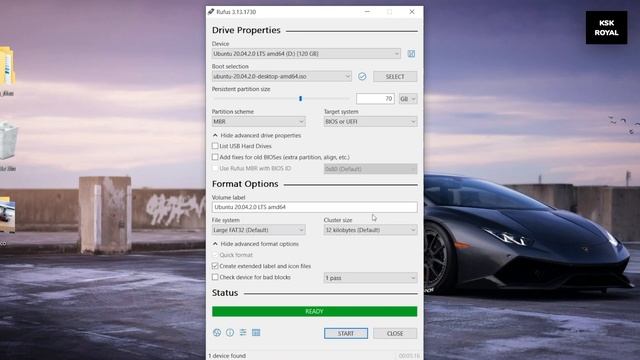Screen dimensions: 640x360
Task: Open the Partition scheme MBR dropdown
Action: (258, 122)
